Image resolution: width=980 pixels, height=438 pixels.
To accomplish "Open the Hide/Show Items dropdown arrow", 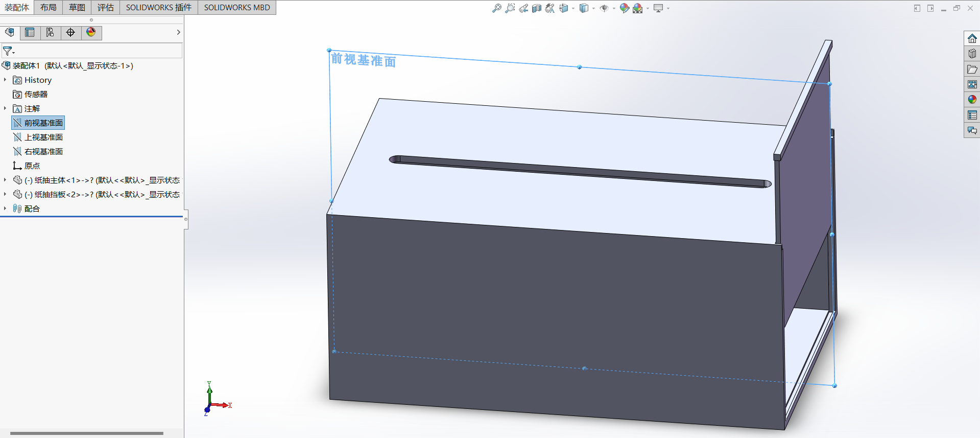I will click(614, 8).
